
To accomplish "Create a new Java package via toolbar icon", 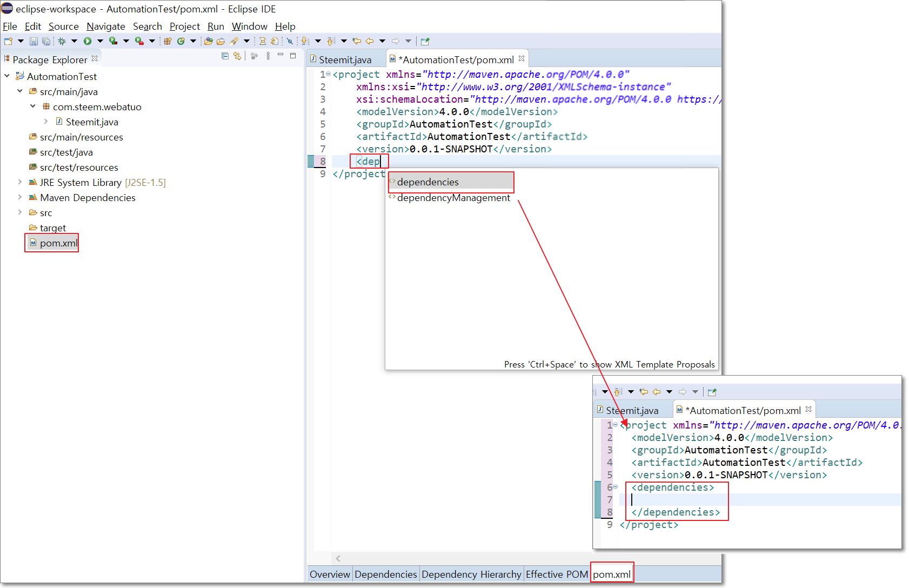I will pos(168,41).
